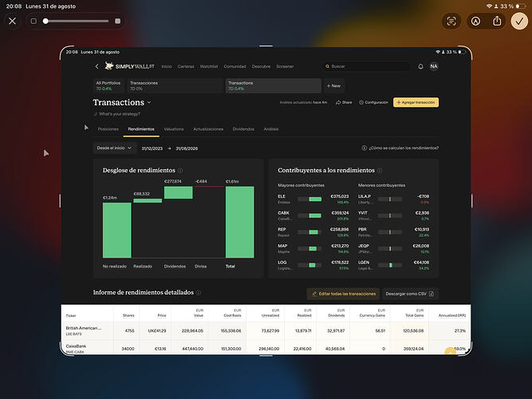Select the Transacciones portfolio card

point(175,85)
